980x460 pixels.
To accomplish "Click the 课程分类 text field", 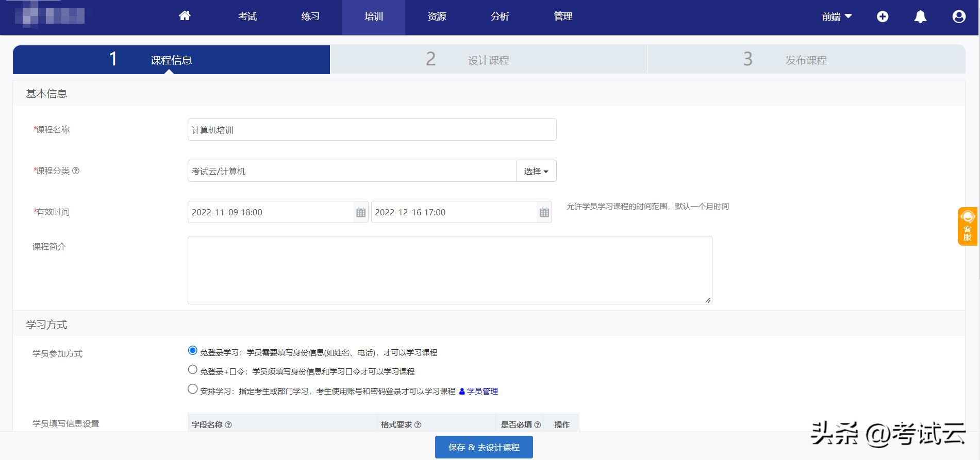I will click(352, 171).
